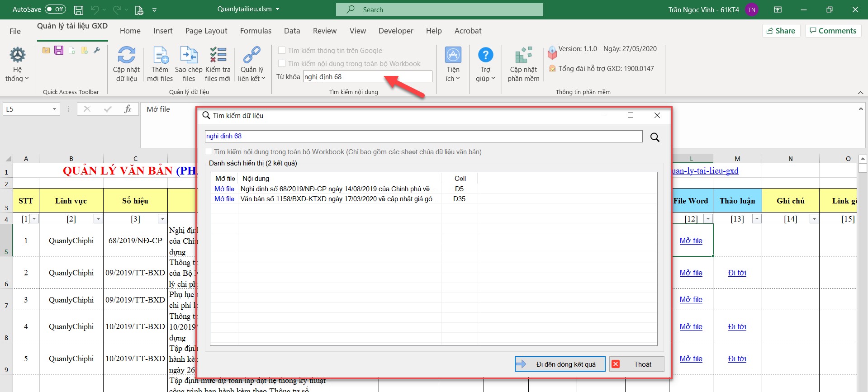Screen dimensions: 868x392
Task: Open the filter dropdown for column [2]
Action: pyautogui.click(x=98, y=219)
